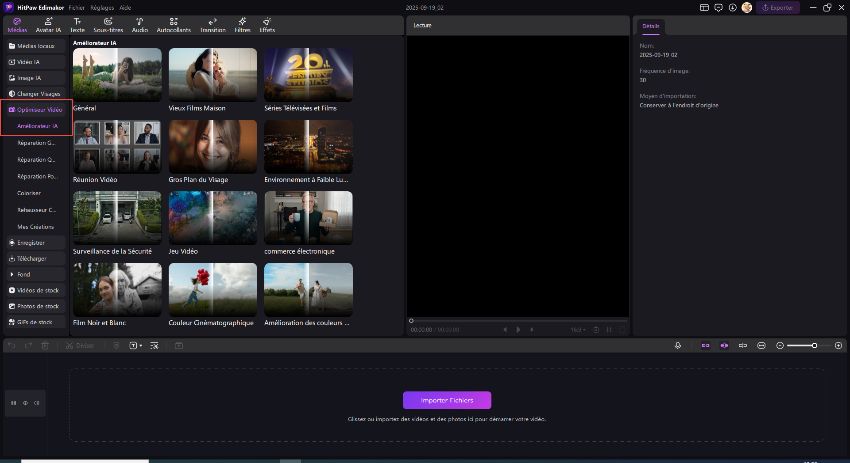This screenshot has height=463, width=850.
Task: Open the Transition tool
Action: pos(212,25)
